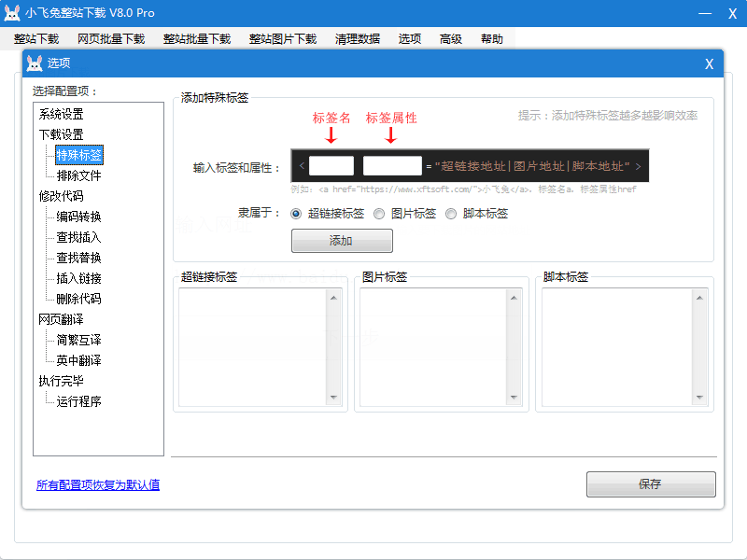Click the 所有配置项恢复为默认值 link
The width and height of the screenshot is (747, 560).
point(98,484)
